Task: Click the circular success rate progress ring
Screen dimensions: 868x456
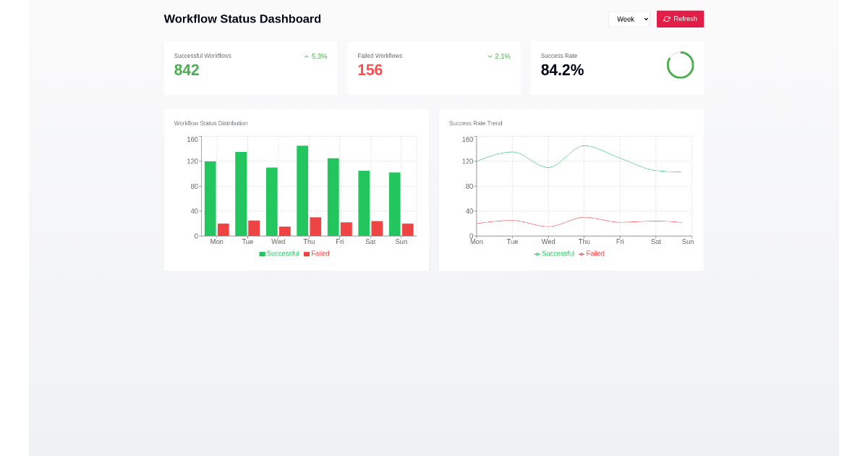Action: 680,65
